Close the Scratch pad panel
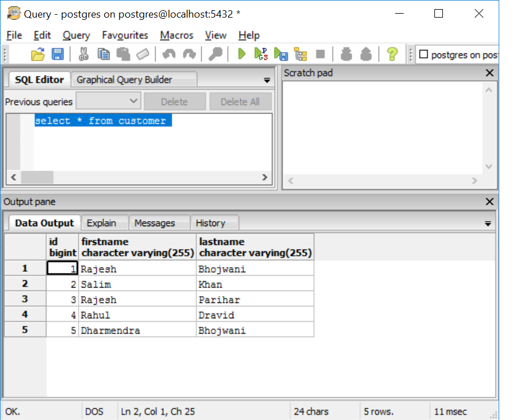 490,73
